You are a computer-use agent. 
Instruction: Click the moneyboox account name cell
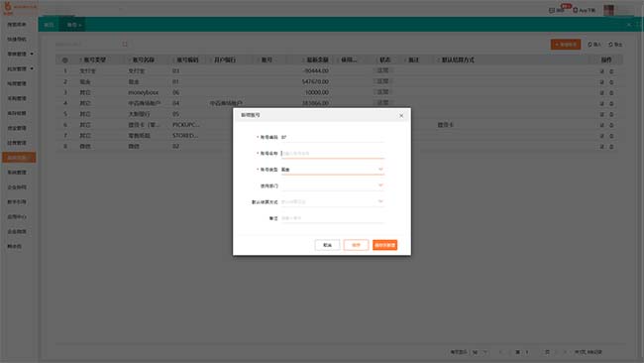143,92
